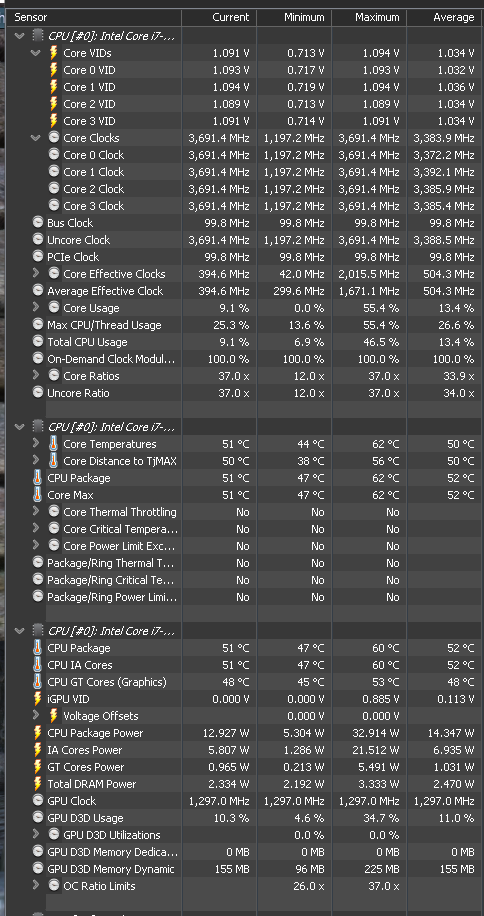This screenshot has height=916, width=484.
Task: Click the icon next to Uncore Ratio
Action: (x=38, y=392)
